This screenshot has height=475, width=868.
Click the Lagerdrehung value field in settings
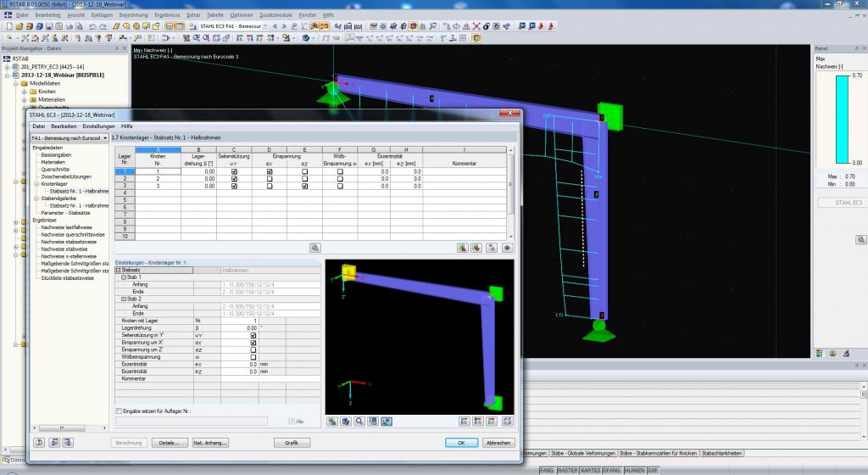click(x=240, y=328)
